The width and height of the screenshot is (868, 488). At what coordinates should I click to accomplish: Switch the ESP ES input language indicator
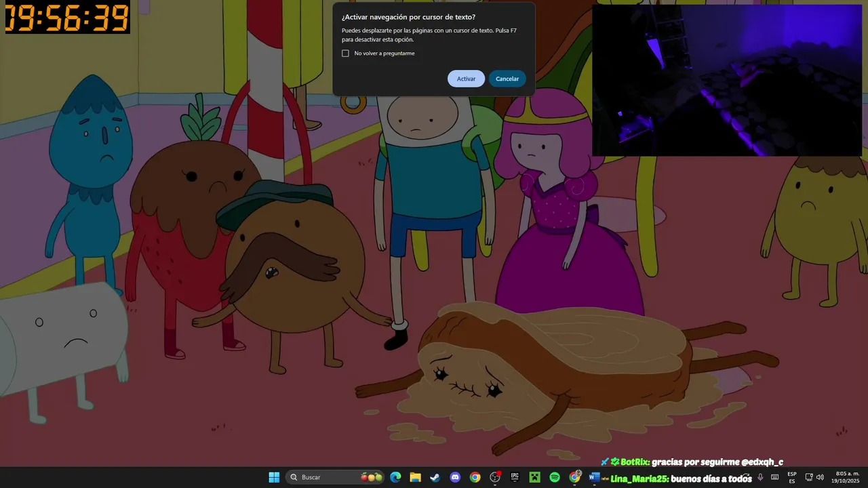pos(792,478)
